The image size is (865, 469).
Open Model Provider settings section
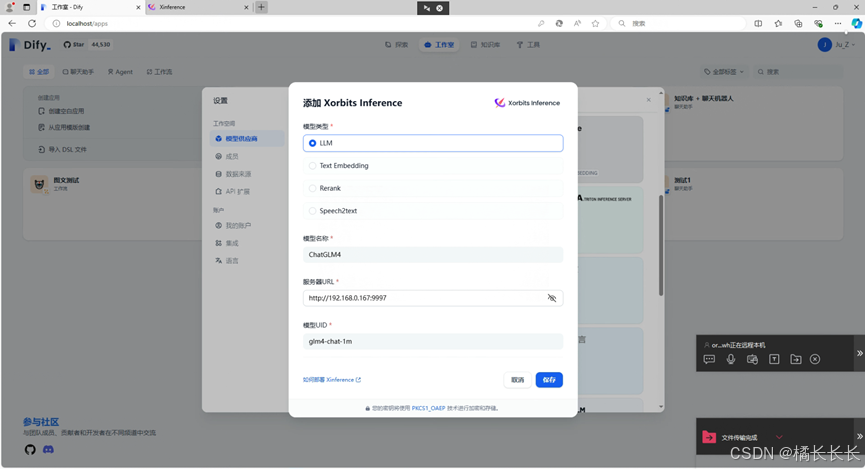tap(247, 138)
